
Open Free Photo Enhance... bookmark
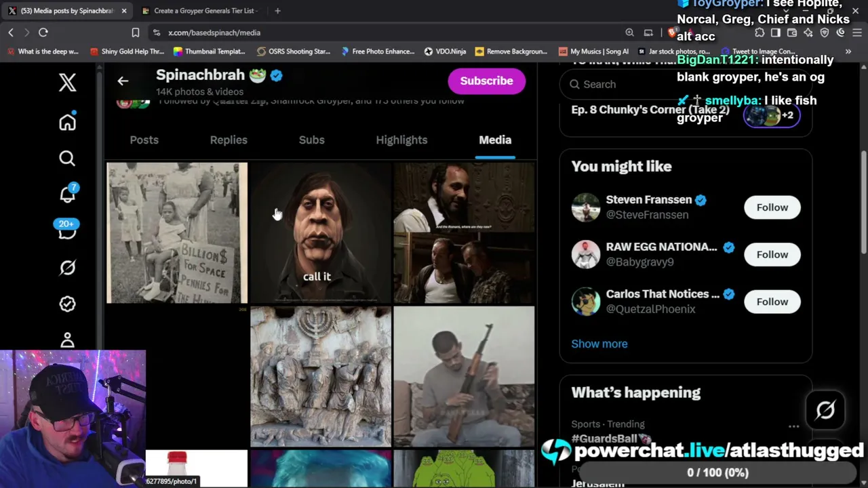pos(378,52)
